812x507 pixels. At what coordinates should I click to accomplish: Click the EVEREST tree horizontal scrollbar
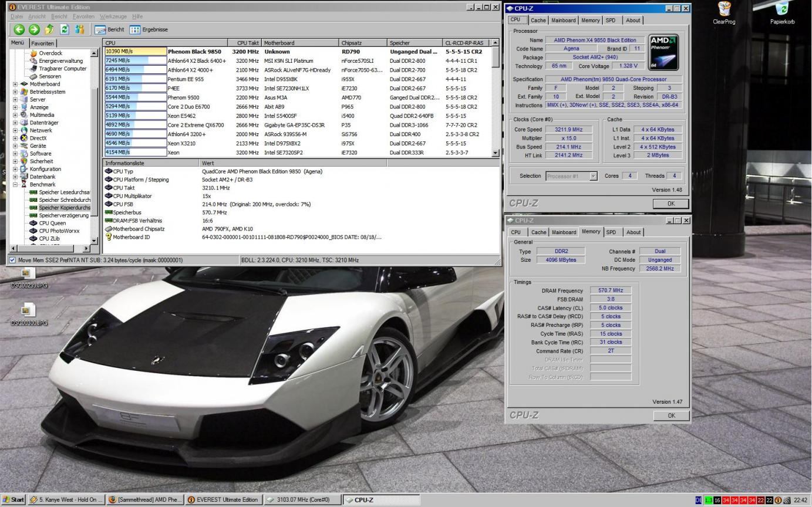pos(51,249)
